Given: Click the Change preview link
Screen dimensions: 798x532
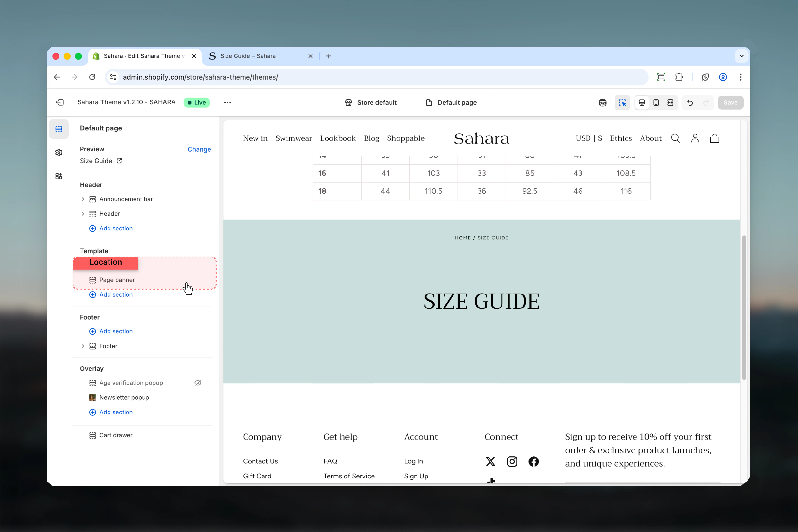Looking at the screenshot, I should [x=199, y=149].
